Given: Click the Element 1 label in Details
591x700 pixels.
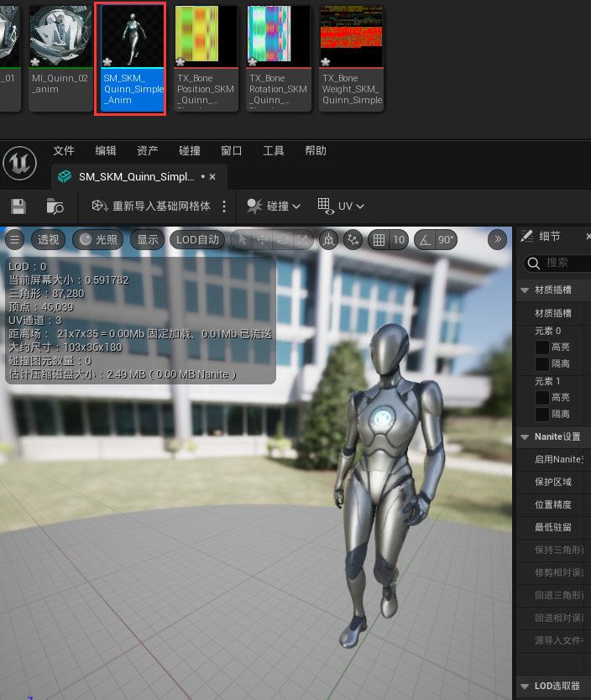Looking at the screenshot, I should click(547, 382).
